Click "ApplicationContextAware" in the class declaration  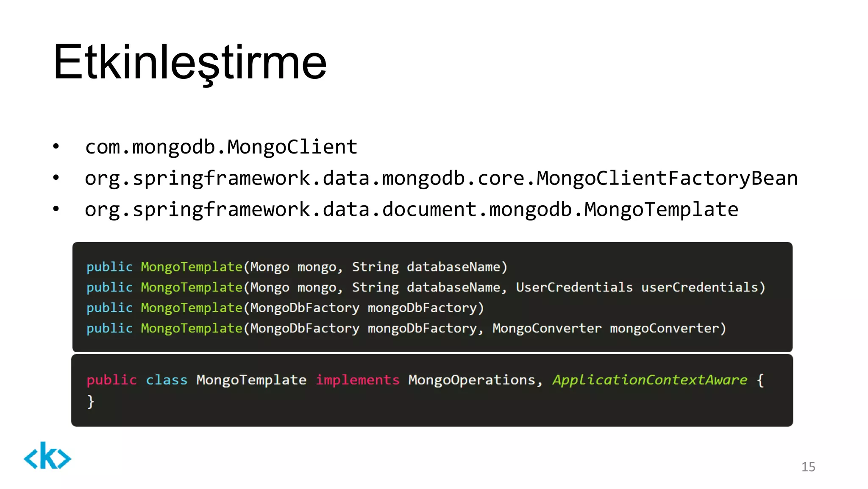(650, 380)
